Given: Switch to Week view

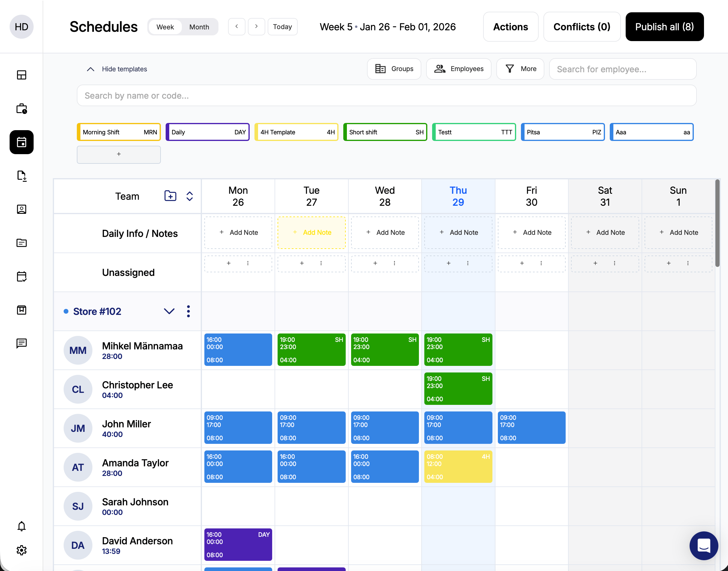Looking at the screenshot, I should pos(165,27).
